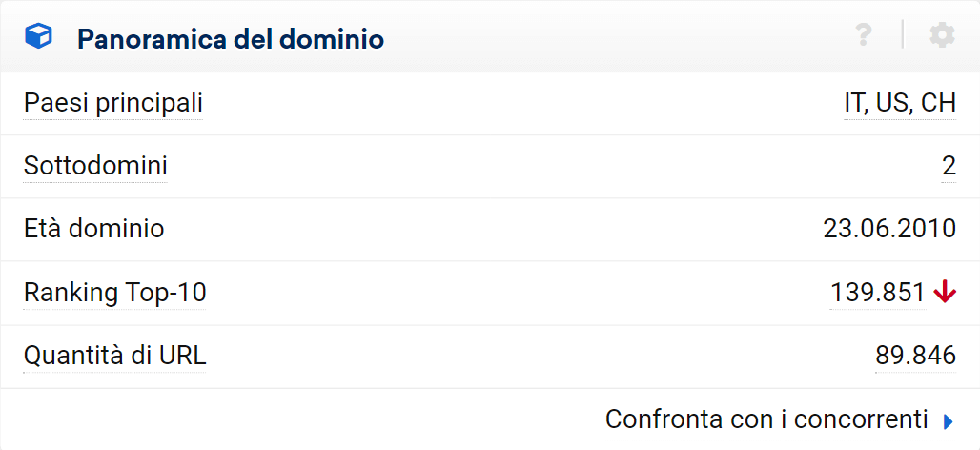Click the Quantità di URL label

point(114,357)
